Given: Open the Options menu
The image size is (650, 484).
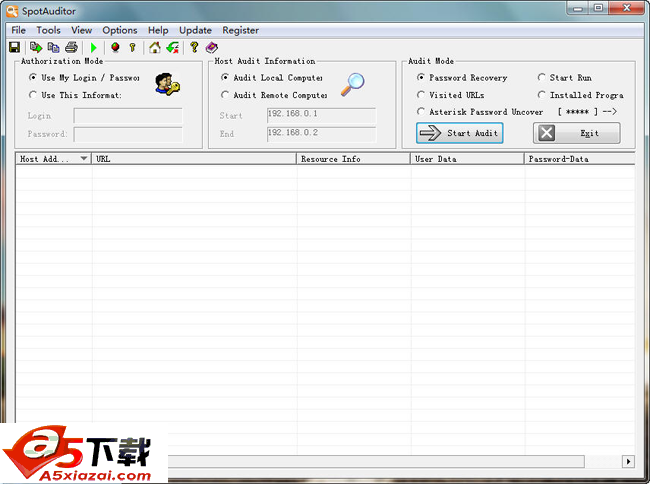Looking at the screenshot, I should tap(120, 30).
